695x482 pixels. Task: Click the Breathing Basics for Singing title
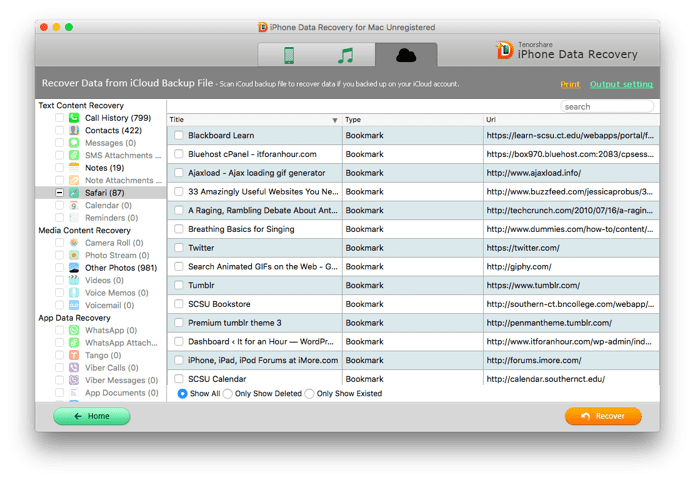pos(241,229)
